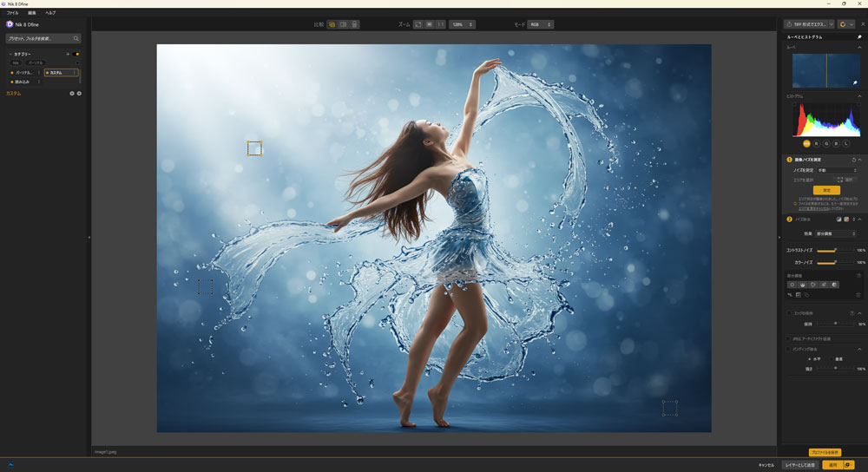Pin the loupe and histogram panel

click(859, 37)
